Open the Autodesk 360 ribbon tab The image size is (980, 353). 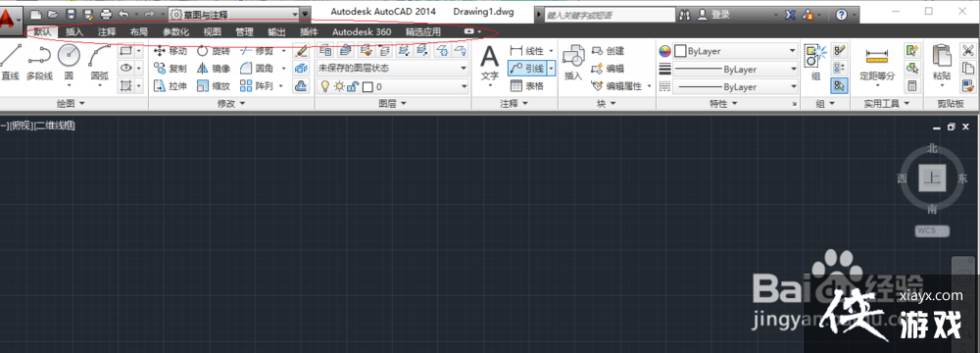362,31
